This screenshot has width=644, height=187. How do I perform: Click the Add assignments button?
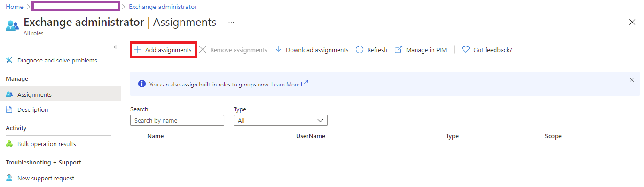point(163,50)
